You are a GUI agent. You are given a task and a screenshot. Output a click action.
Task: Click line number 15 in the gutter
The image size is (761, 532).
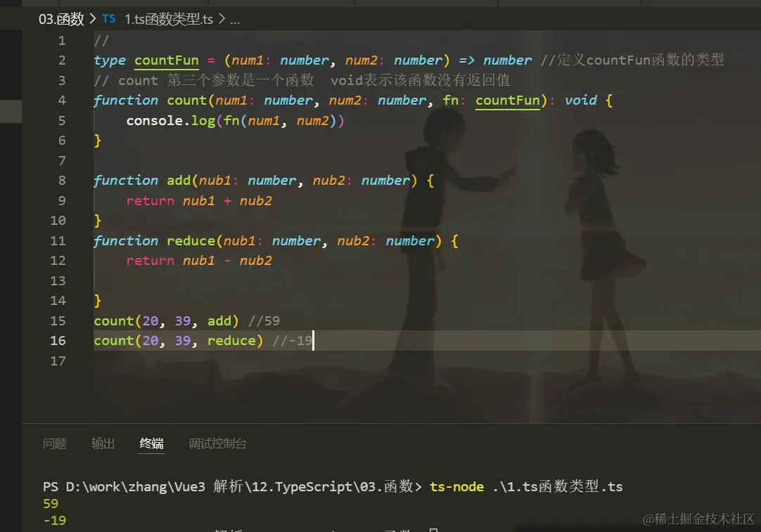(58, 320)
